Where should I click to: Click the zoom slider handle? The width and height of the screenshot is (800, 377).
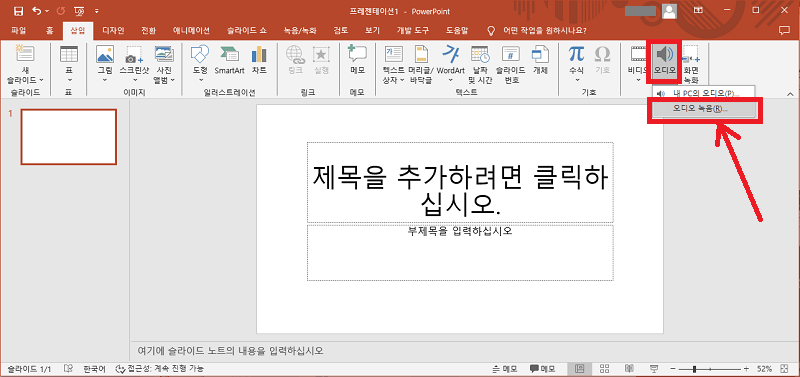694,368
